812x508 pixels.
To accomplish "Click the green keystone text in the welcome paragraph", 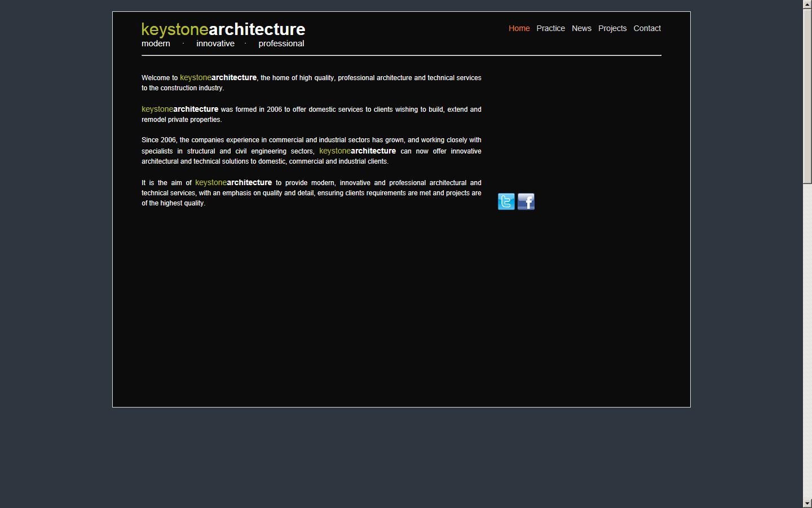I will (195, 77).
